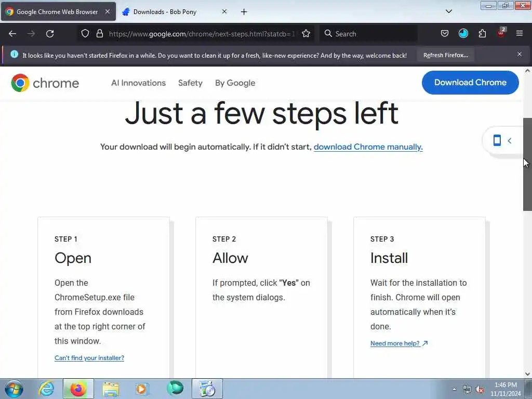
Task: Click the download Chrome manually link
Action: pos(368,147)
